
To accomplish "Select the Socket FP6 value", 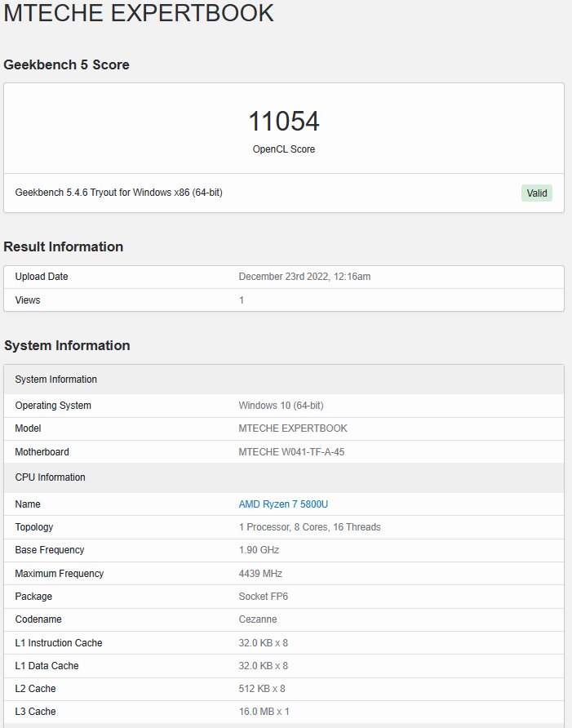I will [264, 596].
